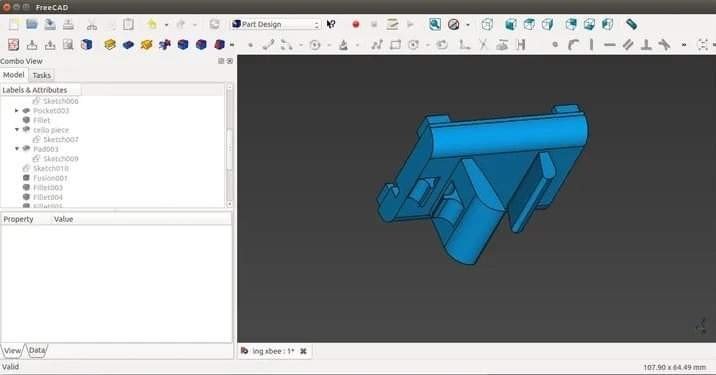Switch to the Model tab
This screenshot has height=375, width=716.
(x=14, y=75)
